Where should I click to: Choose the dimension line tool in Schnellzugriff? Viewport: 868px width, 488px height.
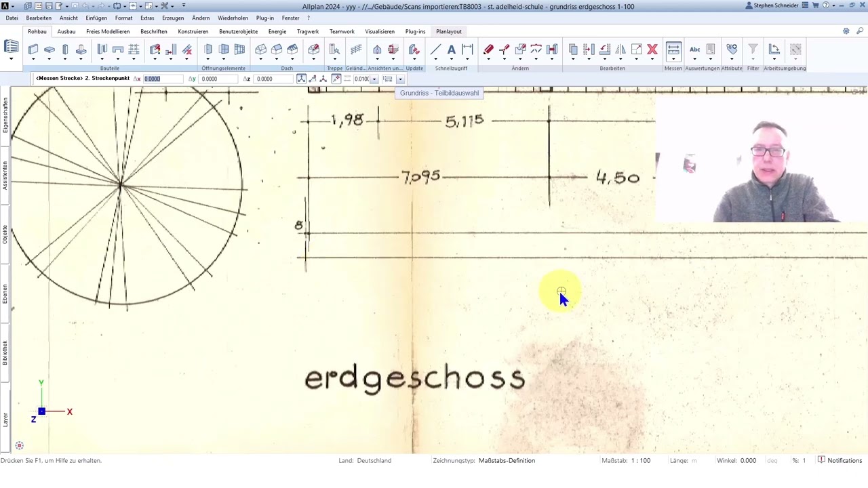[x=467, y=49]
